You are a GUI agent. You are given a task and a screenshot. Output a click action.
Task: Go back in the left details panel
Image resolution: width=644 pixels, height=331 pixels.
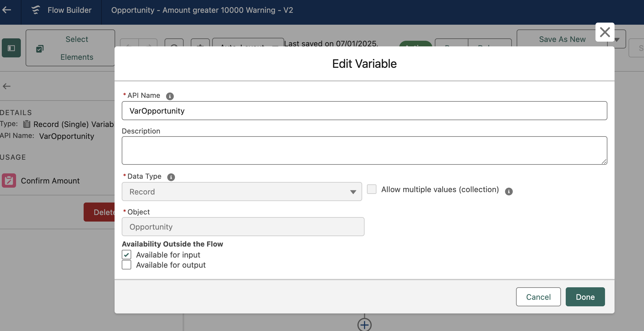[7, 86]
